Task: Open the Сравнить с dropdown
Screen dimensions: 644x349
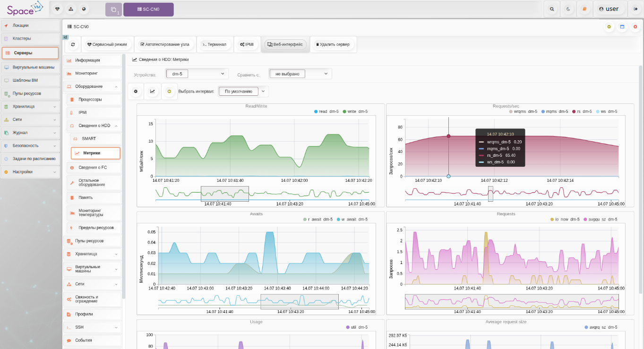Action: click(x=300, y=74)
